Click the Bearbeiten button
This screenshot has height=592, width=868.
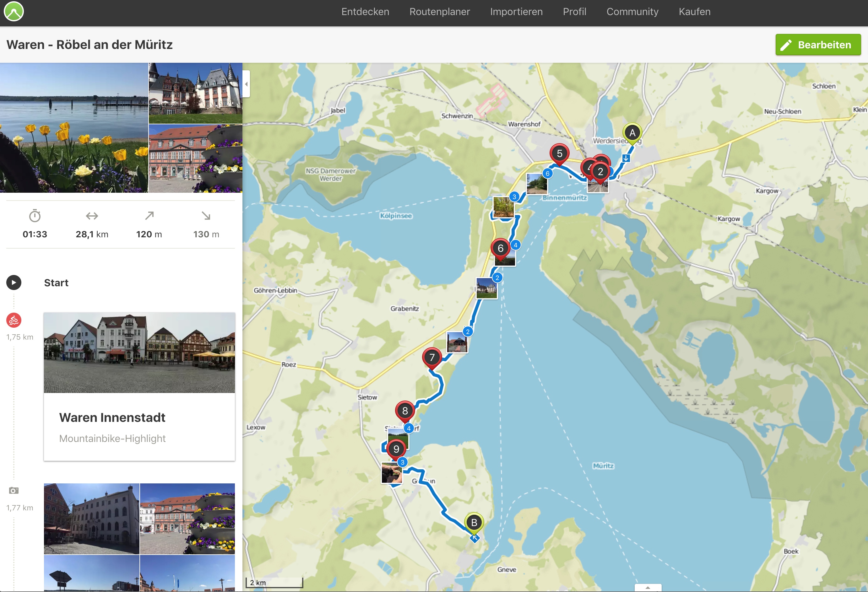coord(817,45)
